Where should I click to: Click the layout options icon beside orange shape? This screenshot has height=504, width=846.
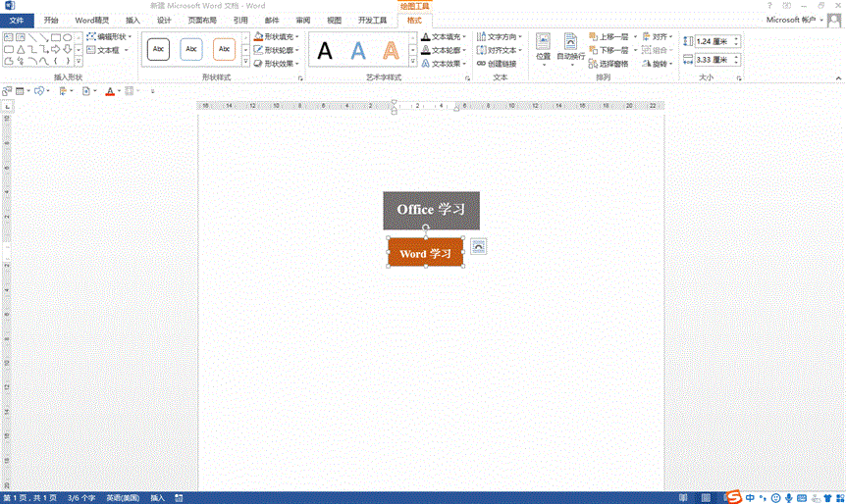click(478, 246)
